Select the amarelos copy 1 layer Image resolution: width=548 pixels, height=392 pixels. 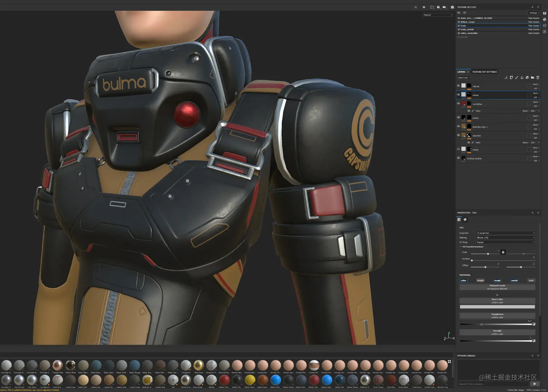click(498, 127)
